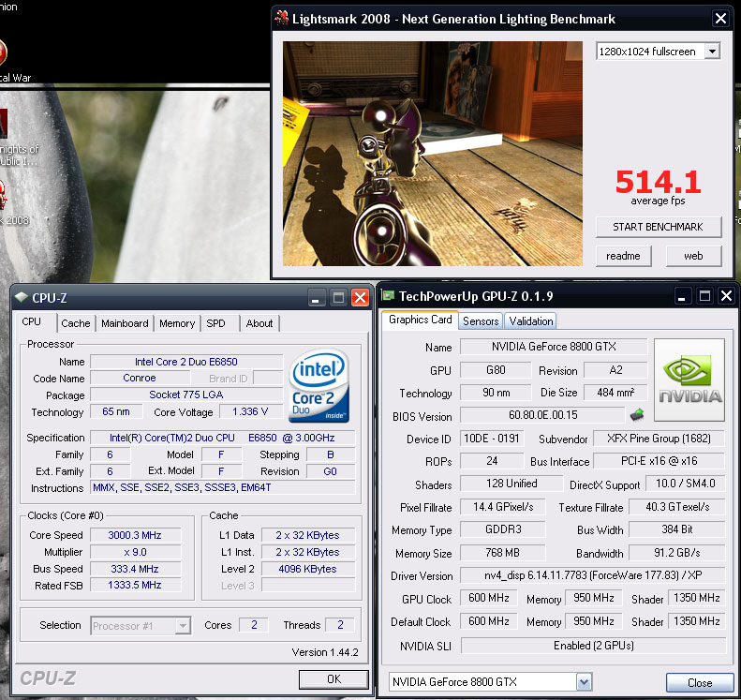Click the GPU Name field NVIDIA GeForce 8800 GTX

tap(554, 347)
